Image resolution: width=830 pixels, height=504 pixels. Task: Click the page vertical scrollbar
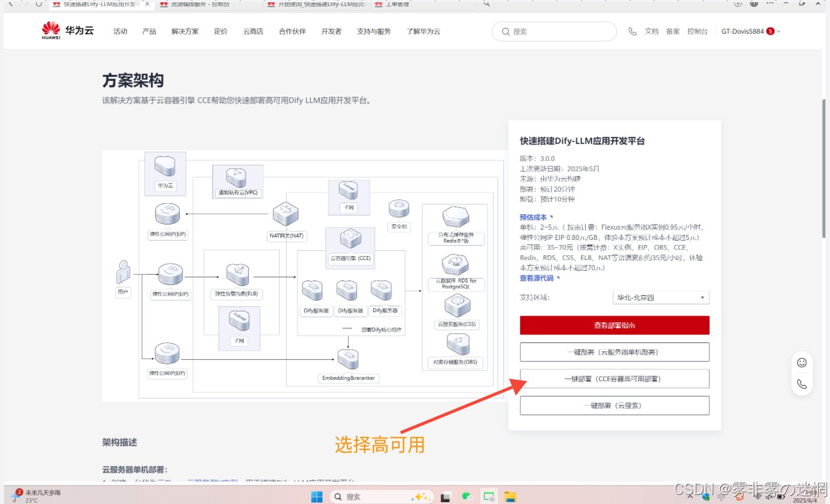(x=824, y=169)
